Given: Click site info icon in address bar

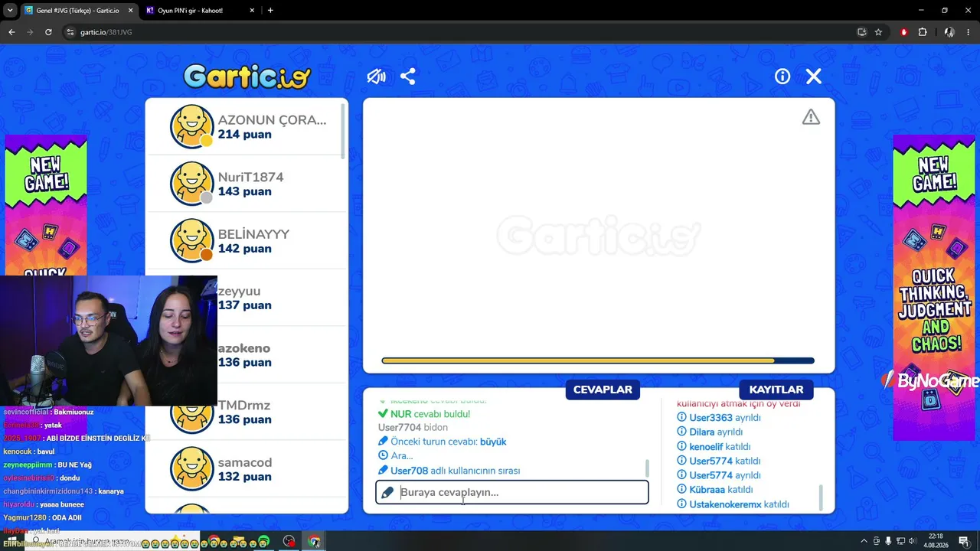Looking at the screenshot, I should (x=70, y=32).
